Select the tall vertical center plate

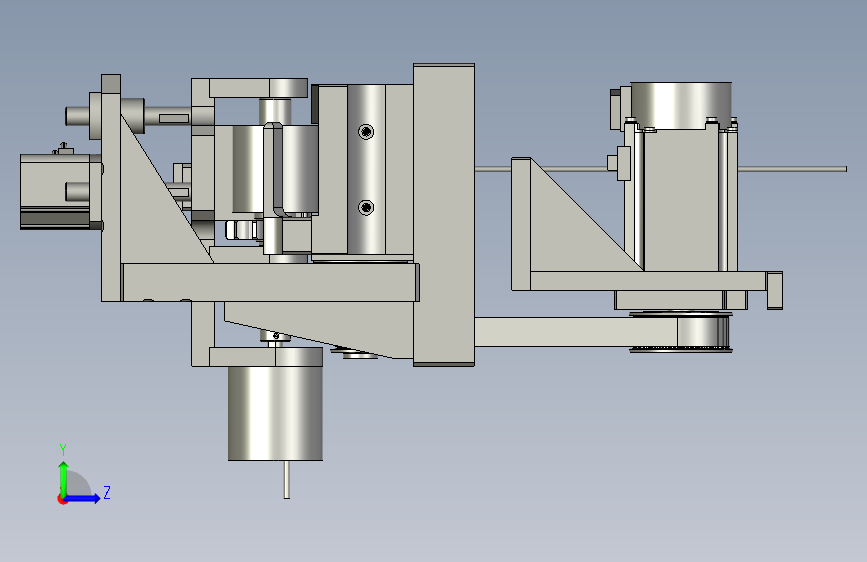(444, 215)
